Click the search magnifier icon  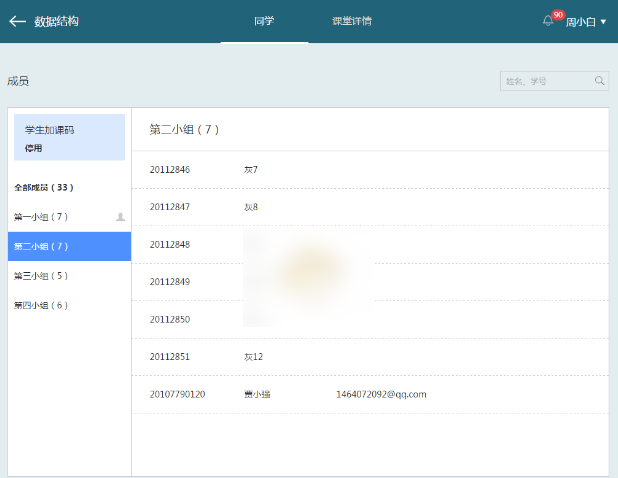coord(599,81)
